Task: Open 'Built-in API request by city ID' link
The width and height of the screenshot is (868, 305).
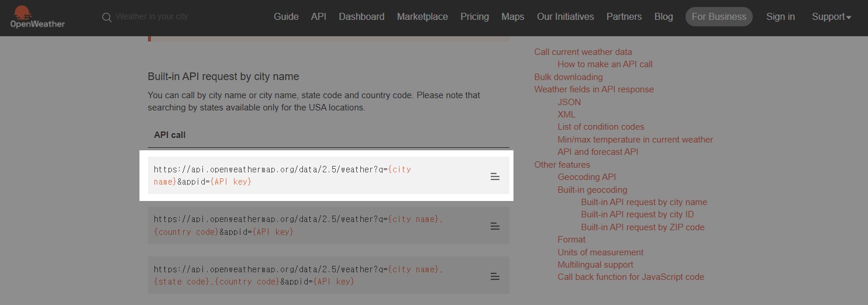Action: tap(637, 214)
